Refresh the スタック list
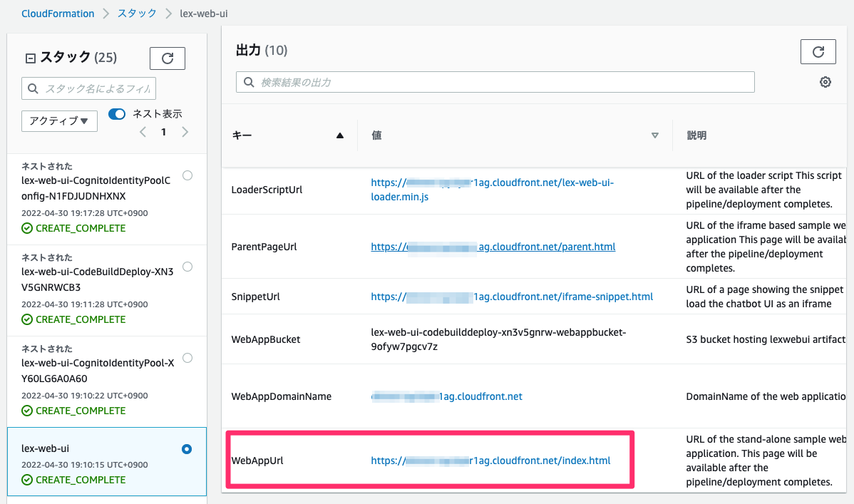Image resolution: width=854 pixels, height=504 pixels. tap(167, 58)
